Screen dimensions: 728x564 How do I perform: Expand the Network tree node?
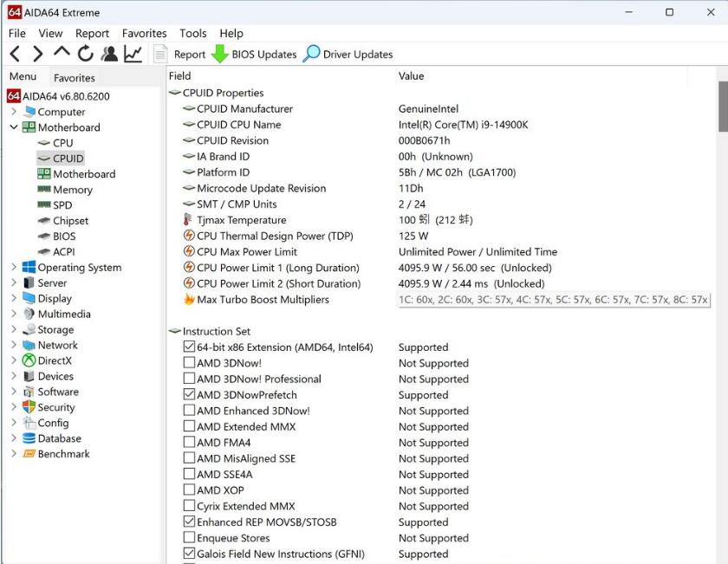click(x=14, y=345)
